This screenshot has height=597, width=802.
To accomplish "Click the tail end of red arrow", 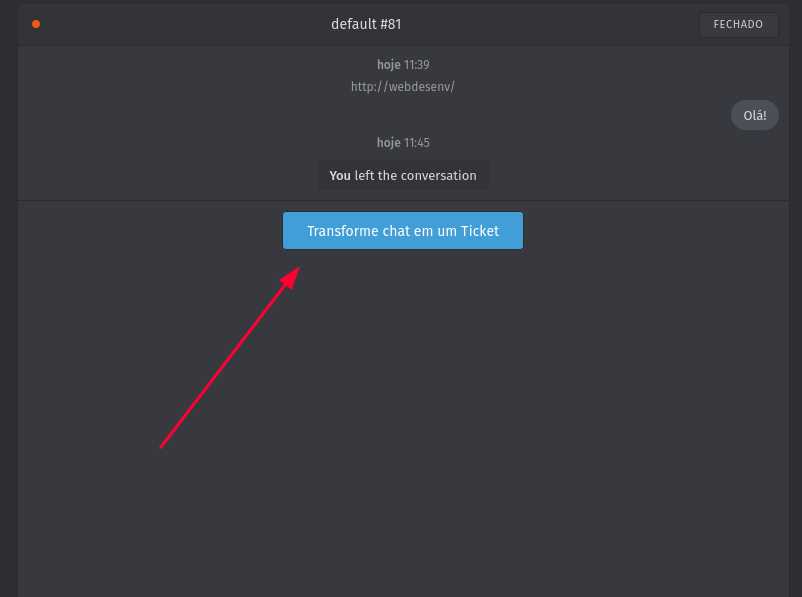I will tap(161, 447).
